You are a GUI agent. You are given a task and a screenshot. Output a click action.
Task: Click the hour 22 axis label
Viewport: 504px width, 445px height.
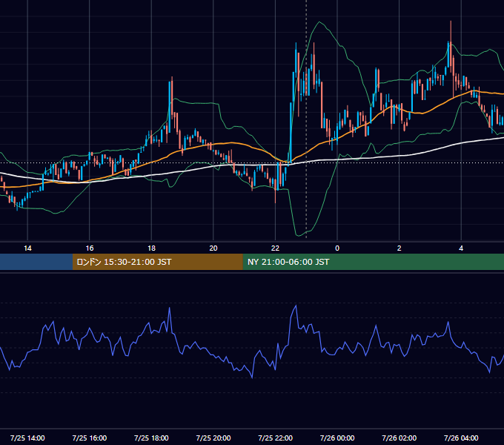[276, 248]
